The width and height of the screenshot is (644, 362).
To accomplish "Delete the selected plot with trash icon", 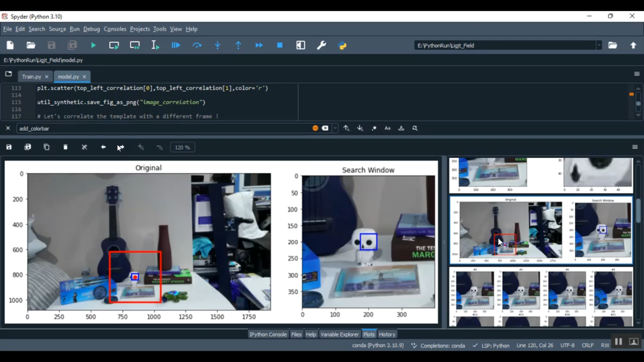I will tap(66, 147).
